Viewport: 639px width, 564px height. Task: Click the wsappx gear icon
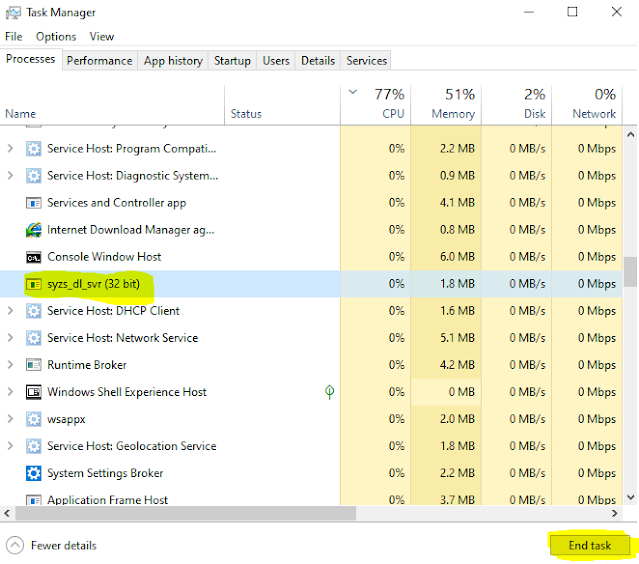click(33, 419)
